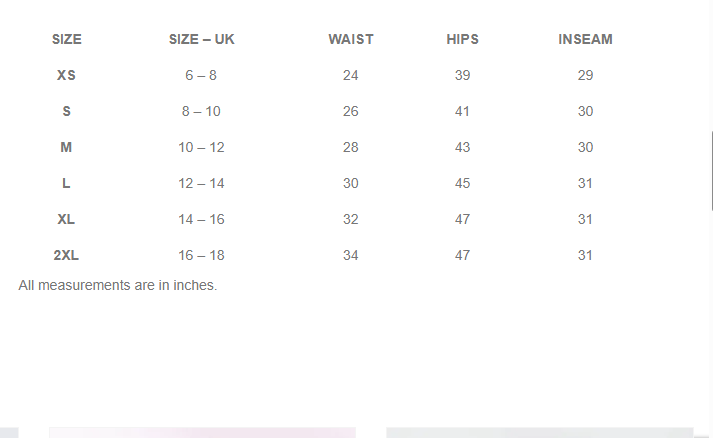This screenshot has height=438, width=713.
Task: Click the WAIST column header
Action: pyautogui.click(x=350, y=40)
